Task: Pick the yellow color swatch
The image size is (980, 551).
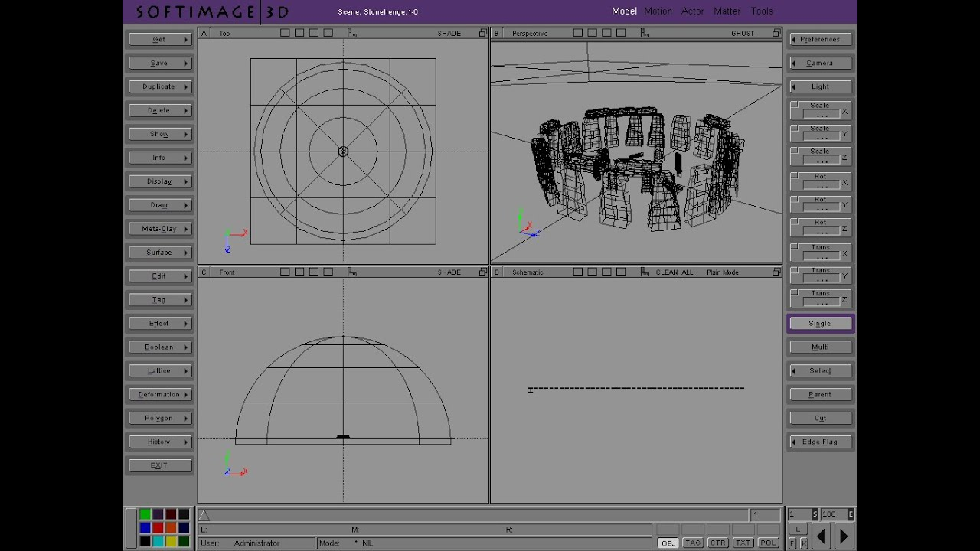Action: (x=171, y=541)
